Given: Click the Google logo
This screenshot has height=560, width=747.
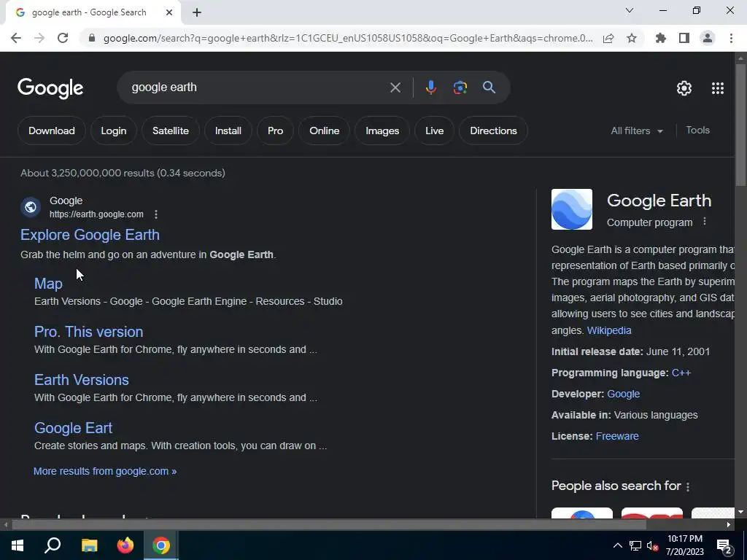Looking at the screenshot, I should (50, 88).
